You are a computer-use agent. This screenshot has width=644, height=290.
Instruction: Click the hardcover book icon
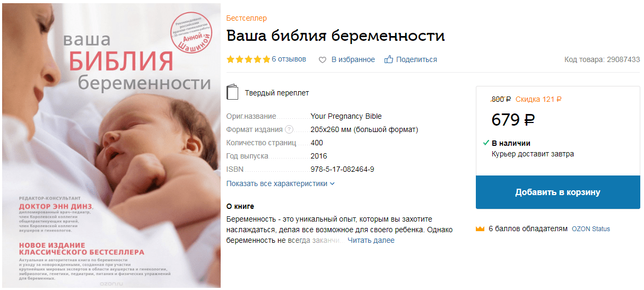point(232,93)
